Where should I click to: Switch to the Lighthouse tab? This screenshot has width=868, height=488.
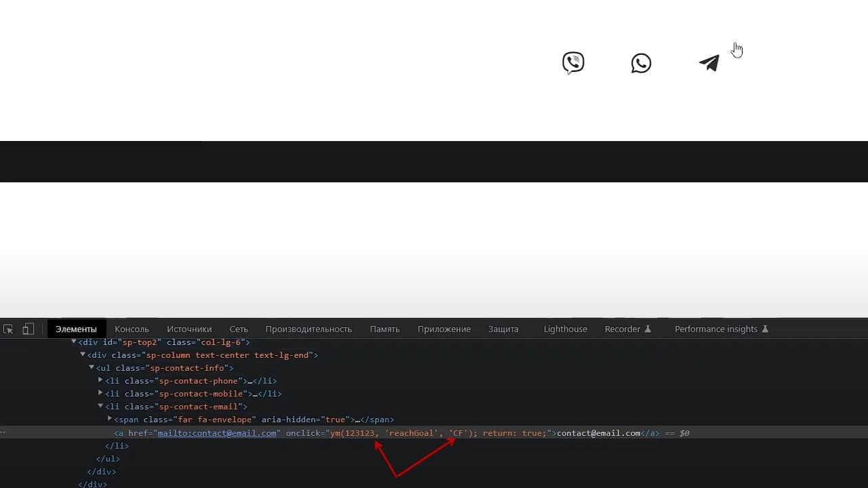[566, 329]
